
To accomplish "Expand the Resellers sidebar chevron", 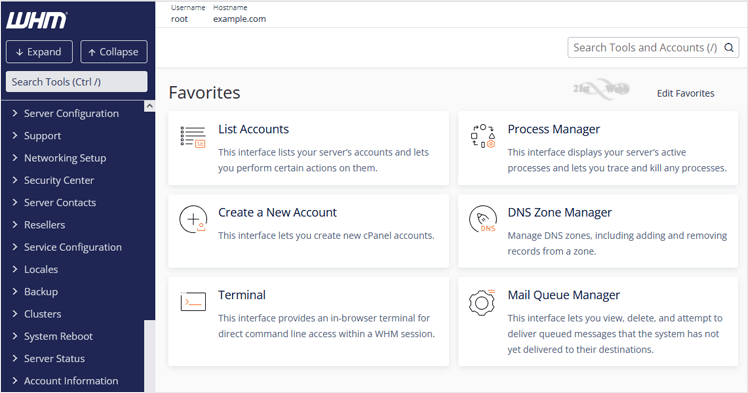I will 15,225.
